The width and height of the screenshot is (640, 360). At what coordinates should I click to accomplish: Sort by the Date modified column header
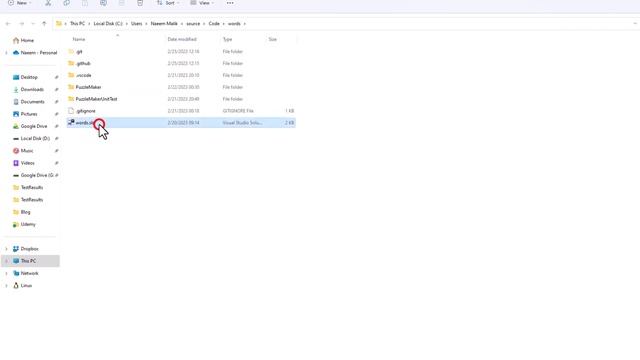pyautogui.click(x=182, y=39)
